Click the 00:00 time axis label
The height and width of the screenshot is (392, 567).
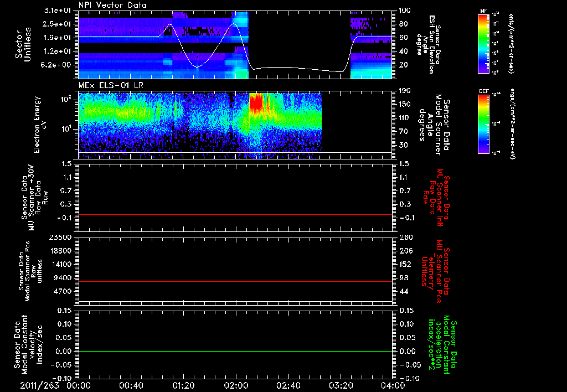click(x=79, y=386)
